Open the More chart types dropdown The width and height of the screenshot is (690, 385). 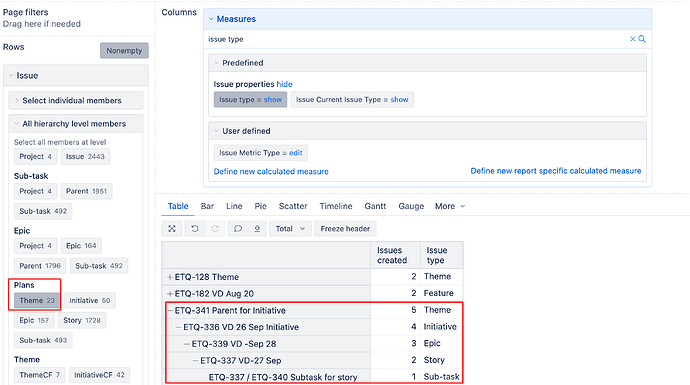(450, 206)
